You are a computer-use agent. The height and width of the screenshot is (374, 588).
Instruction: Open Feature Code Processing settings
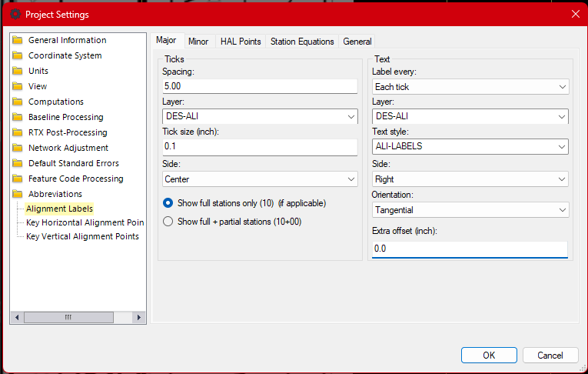pos(76,179)
